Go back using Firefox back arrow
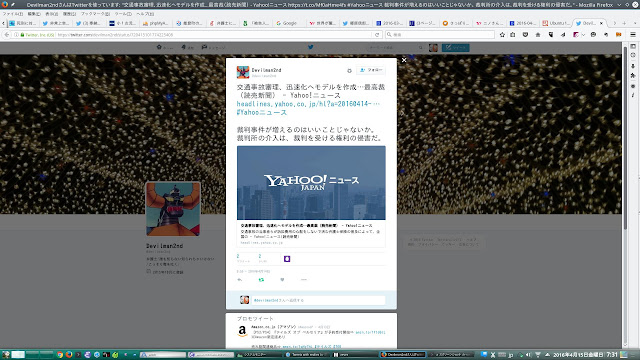 point(7,35)
